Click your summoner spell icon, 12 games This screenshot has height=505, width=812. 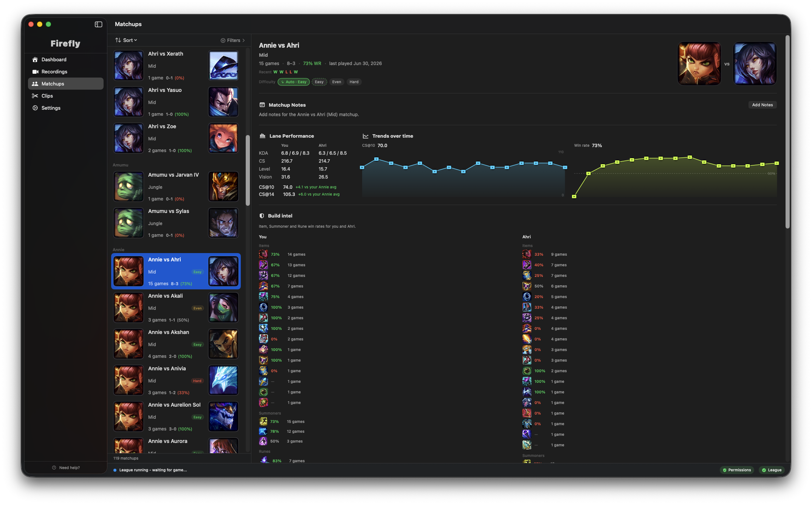pyautogui.click(x=263, y=431)
